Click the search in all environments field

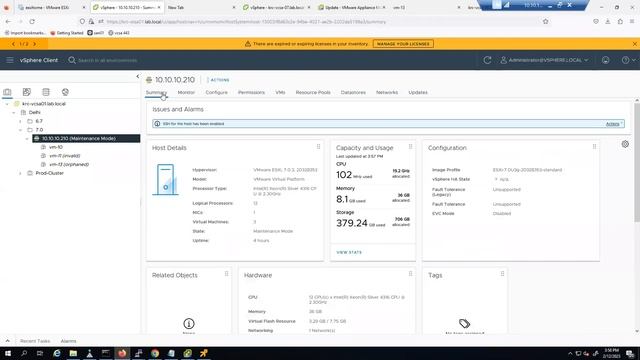click(108, 60)
